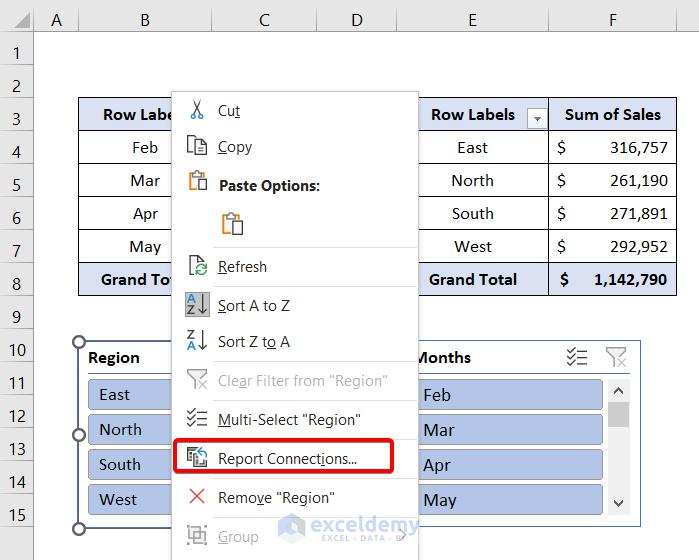Click the paste clipboard icon under Paste Options

coord(232,223)
